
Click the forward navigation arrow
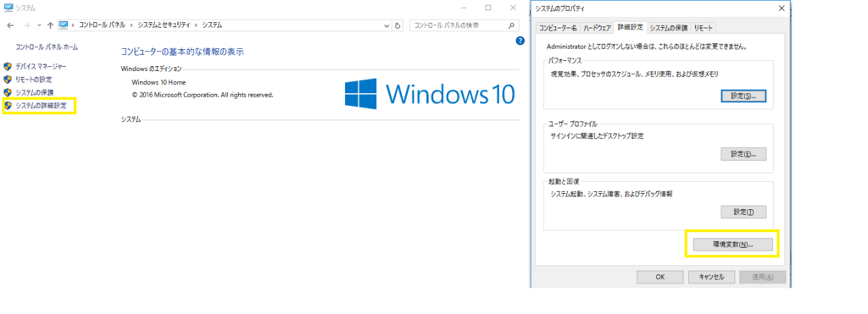(x=26, y=25)
